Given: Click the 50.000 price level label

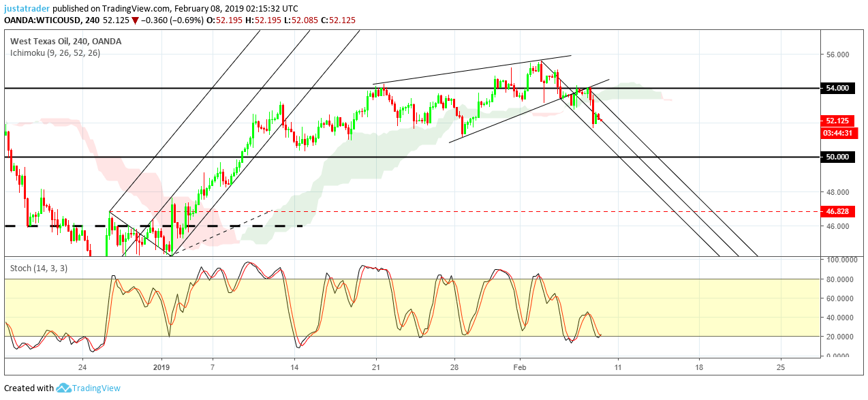Looking at the screenshot, I should pos(837,157).
